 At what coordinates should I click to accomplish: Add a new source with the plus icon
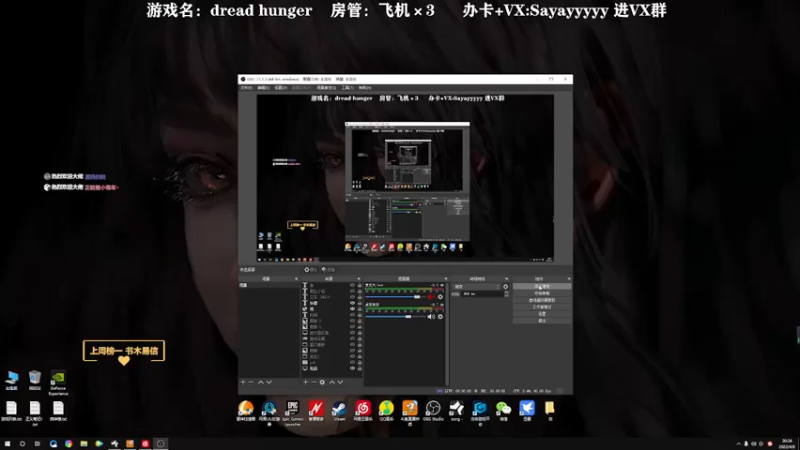tap(306, 382)
